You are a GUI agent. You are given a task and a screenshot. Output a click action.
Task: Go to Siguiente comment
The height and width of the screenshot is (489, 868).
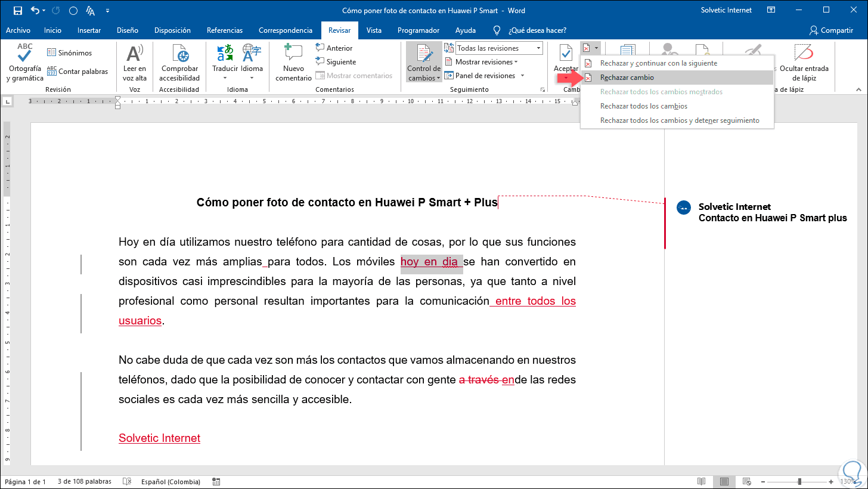(336, 62)
